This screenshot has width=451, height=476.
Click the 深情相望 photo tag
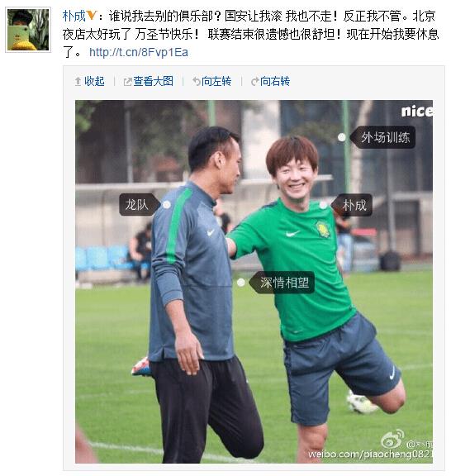point(282,283)
